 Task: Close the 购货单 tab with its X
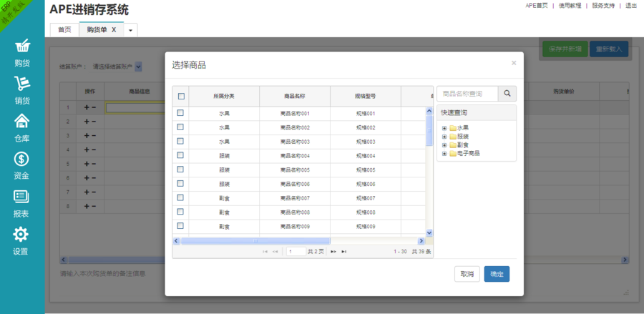[114, 30]
